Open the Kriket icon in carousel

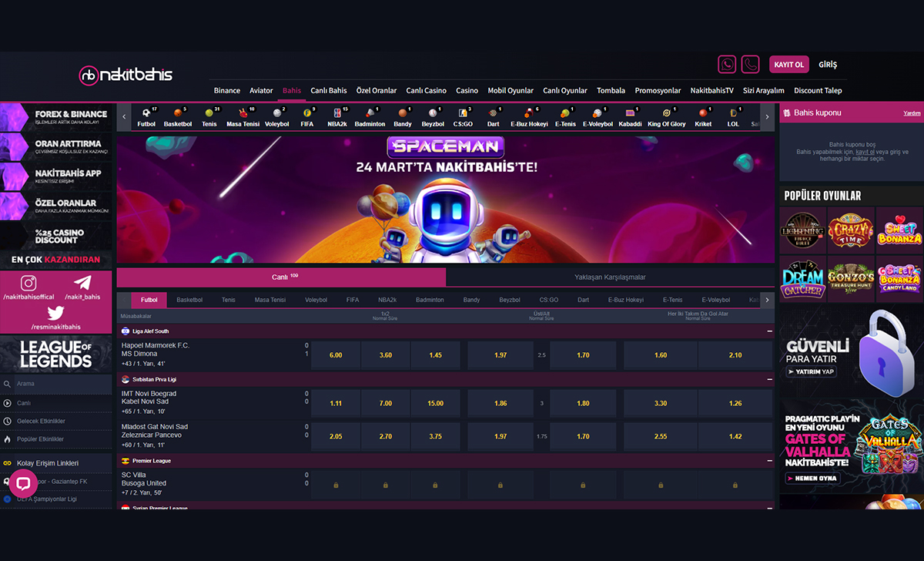tap(703, 117)
